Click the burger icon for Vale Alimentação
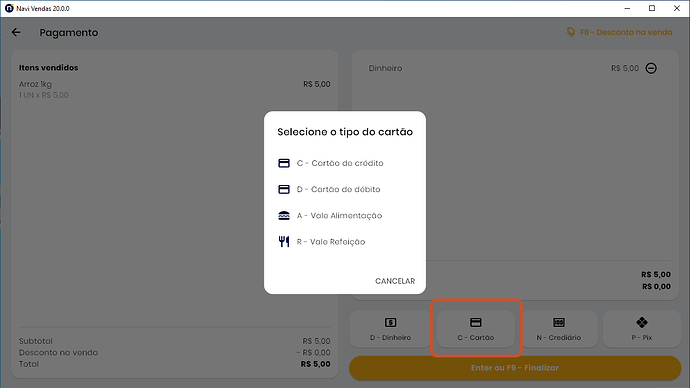The image size is (690, 388). tap(284, 216)
